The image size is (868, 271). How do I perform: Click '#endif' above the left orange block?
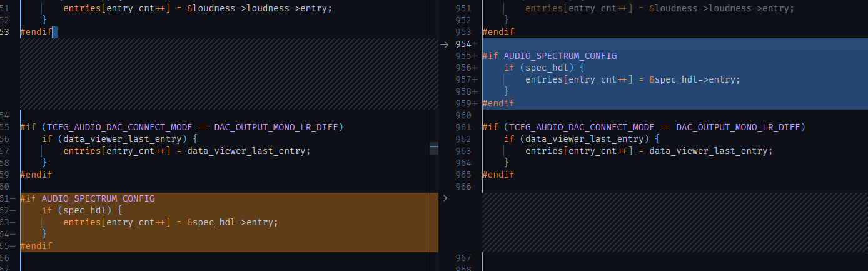click(x=36, y=175)
